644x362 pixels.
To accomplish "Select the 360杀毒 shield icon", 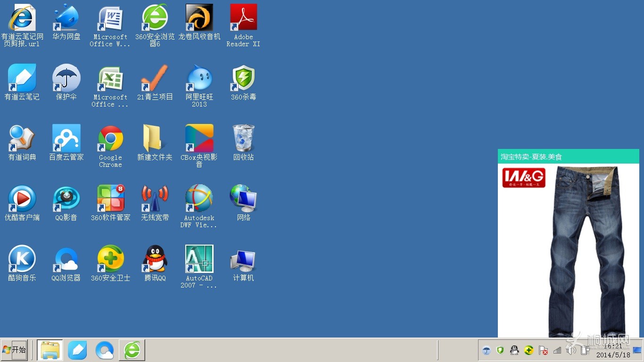I will [243, 78].
